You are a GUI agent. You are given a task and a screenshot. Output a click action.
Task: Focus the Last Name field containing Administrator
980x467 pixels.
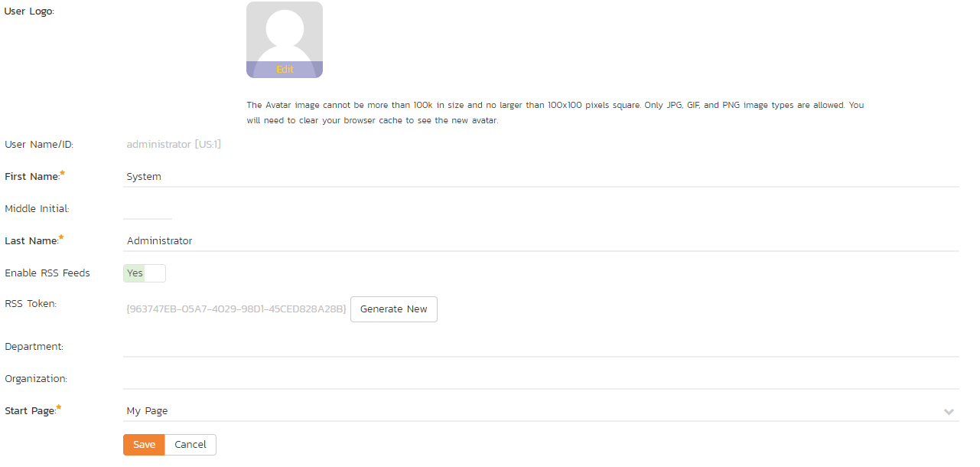(x=541, y=240)
